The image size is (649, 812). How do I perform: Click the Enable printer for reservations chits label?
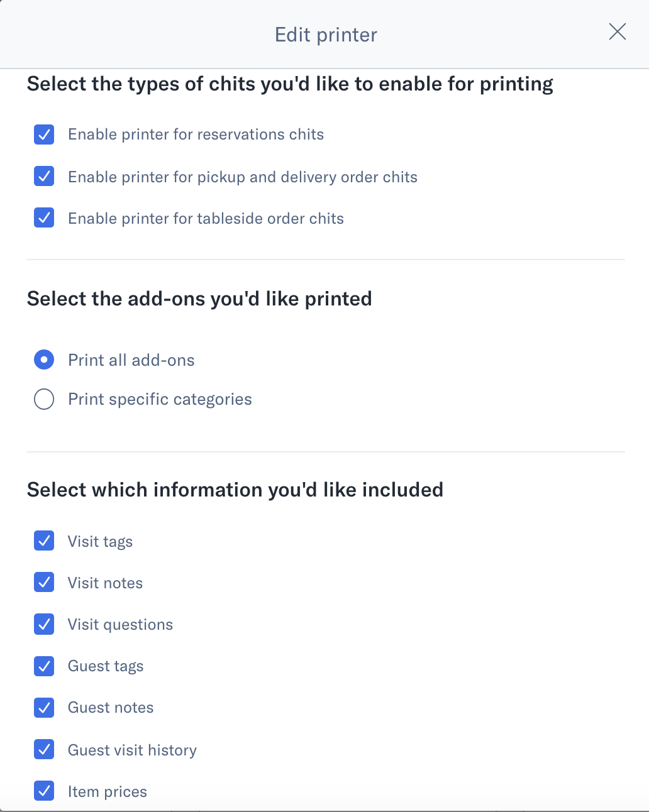(196, 134)
